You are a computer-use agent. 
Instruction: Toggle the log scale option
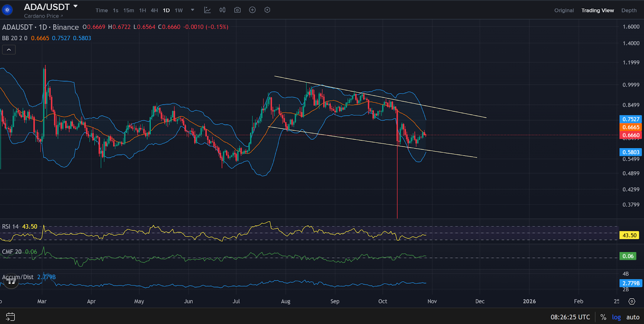click(x=616, y=317)
